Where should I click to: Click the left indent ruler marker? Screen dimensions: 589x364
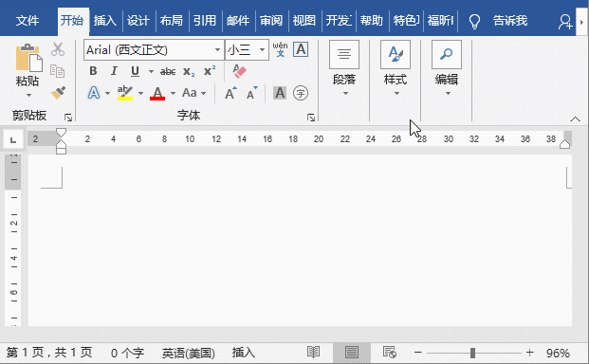(x=61, y=150)
